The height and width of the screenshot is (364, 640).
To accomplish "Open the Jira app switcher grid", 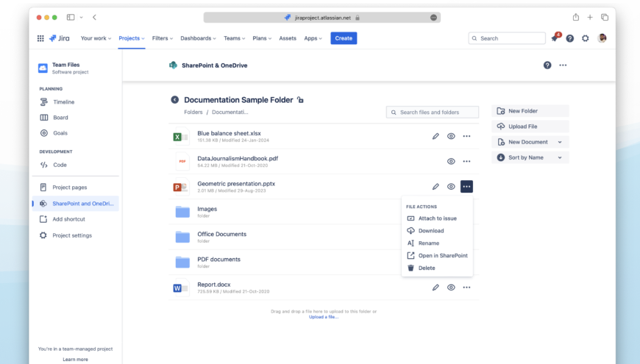I will (x=40, y=38).
